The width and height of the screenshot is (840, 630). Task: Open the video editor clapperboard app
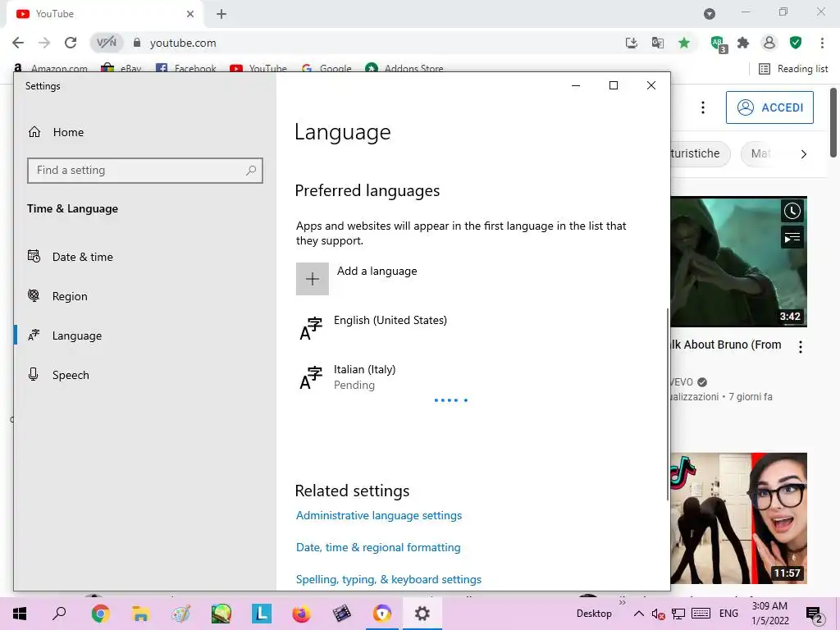(x=342, y=614)
